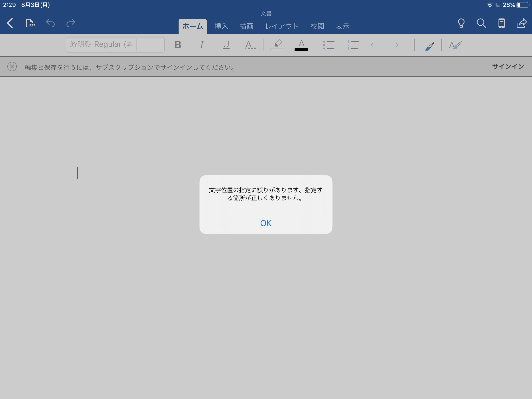Open Search in the document

[x=481, y=23]
